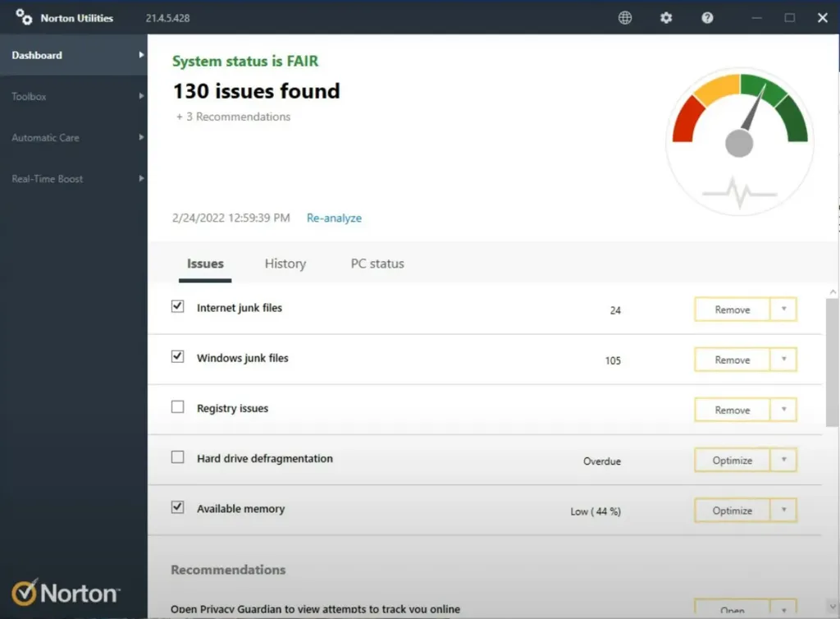The height and width of the screenshot is (619, 840).
Task: Open dropdown arrow beside defragmentation Optimize
Action: pos(783,460)
